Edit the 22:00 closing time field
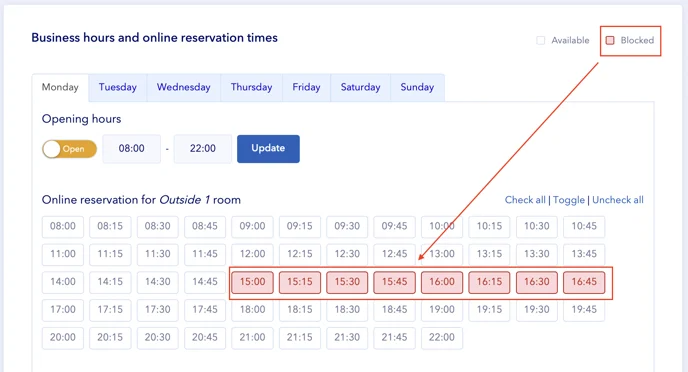The height and width of the screenshot is (372, 688). pyautogui.click(x=203, y=149)
